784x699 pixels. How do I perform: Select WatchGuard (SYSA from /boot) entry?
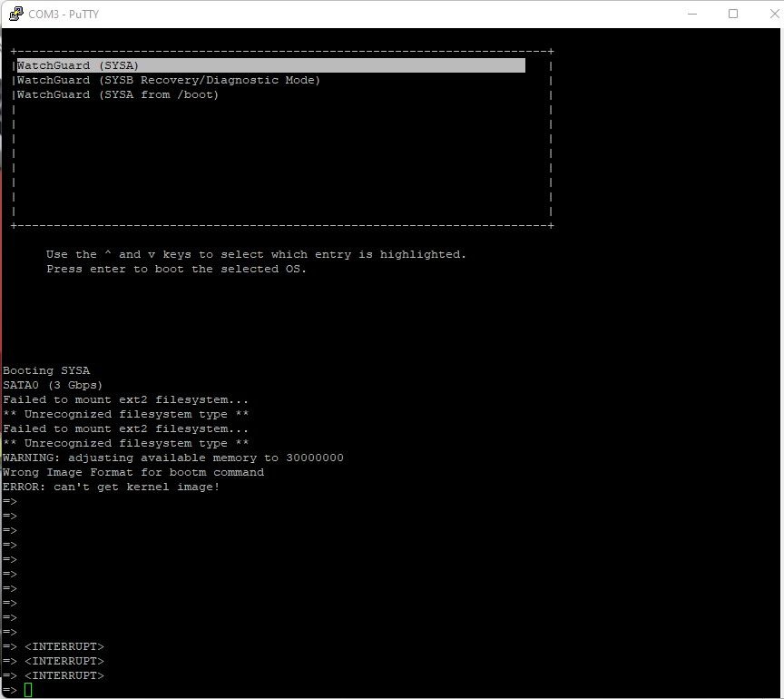[118, 94]
